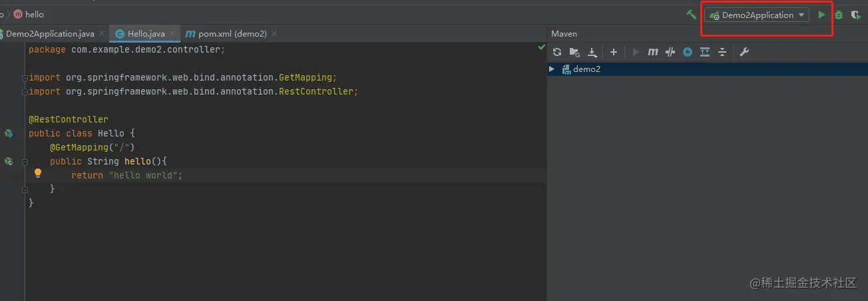Execute Maven goal with the m icon
868x301 pixels.
click(x=653, y=52)
